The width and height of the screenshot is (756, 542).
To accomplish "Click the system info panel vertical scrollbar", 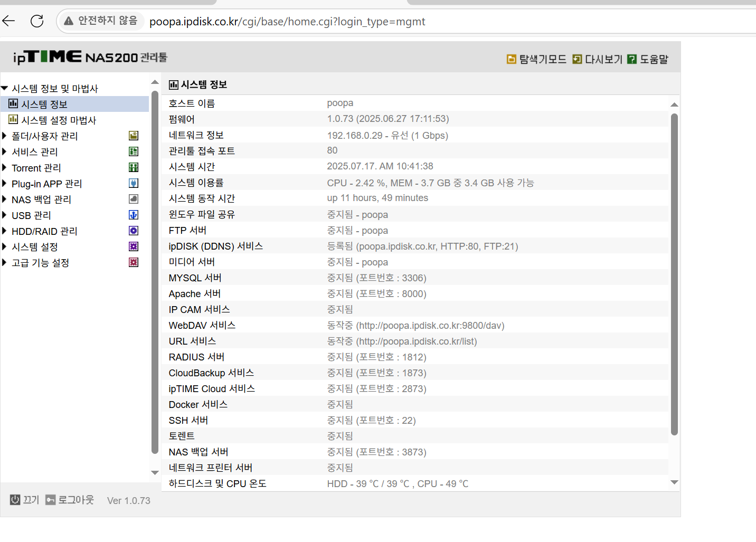I will tap(674, 274).
